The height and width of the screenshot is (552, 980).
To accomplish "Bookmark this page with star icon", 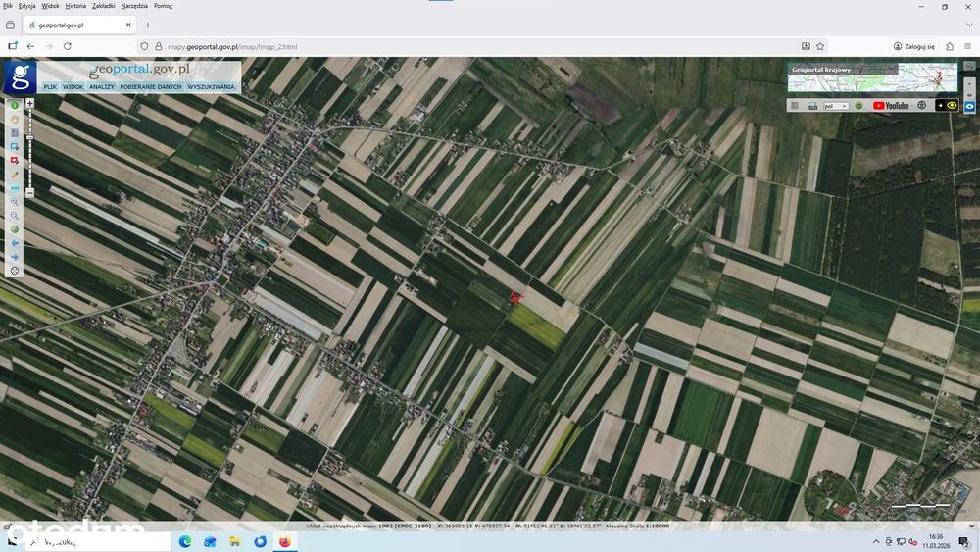I will [x=820, y=46].
